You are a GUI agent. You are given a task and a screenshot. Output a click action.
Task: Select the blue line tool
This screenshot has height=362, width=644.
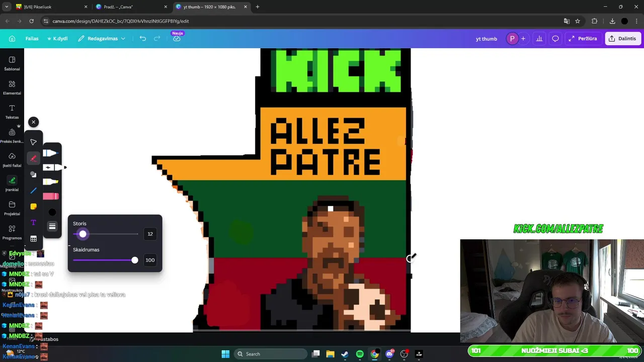[33, 191]
